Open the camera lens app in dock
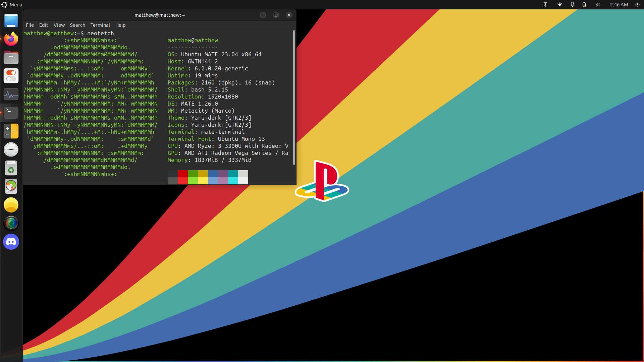Image resolution: width=644 pixels, height=362 pixels. [11, 223]
